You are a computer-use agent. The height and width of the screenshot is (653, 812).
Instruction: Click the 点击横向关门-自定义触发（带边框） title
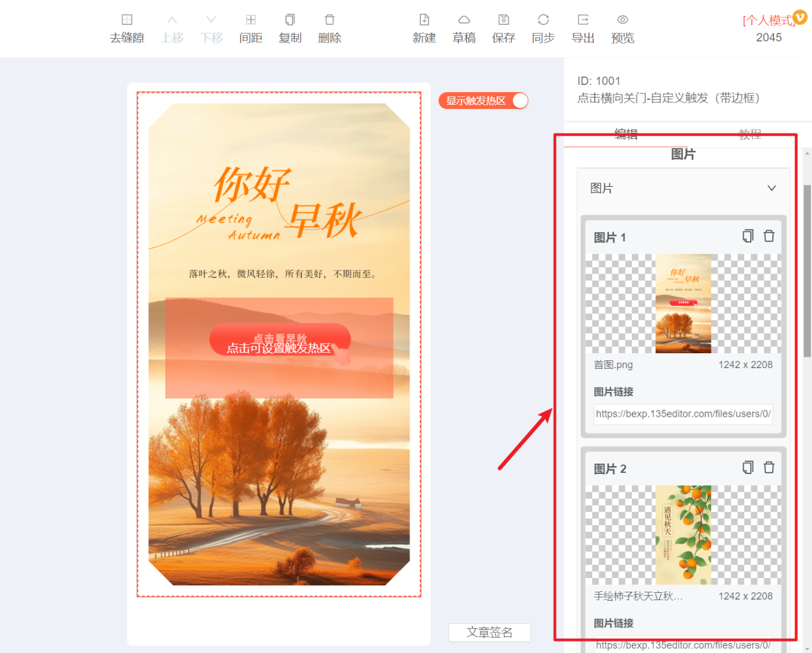click(671, 98)
